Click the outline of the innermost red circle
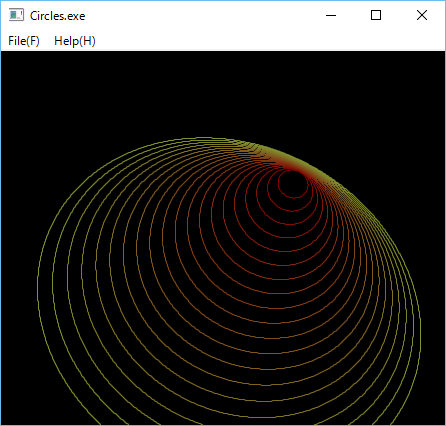 pyautogui.click(x=293, y=198)
